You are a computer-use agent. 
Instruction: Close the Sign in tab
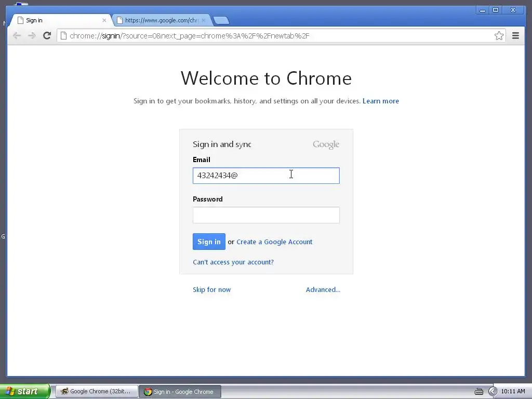point(104,20)
